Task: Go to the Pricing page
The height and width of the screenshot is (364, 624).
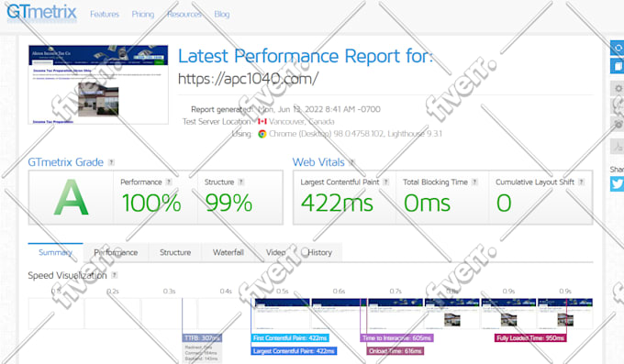Action: 143,14
